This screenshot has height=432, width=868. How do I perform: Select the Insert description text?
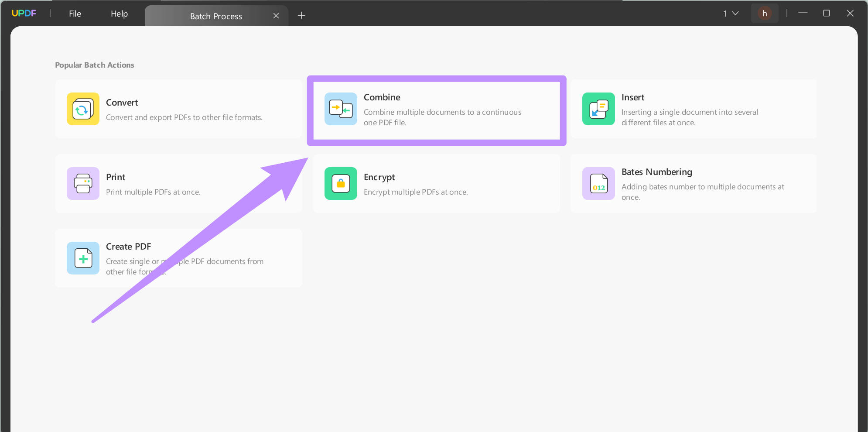coord(689,117)
